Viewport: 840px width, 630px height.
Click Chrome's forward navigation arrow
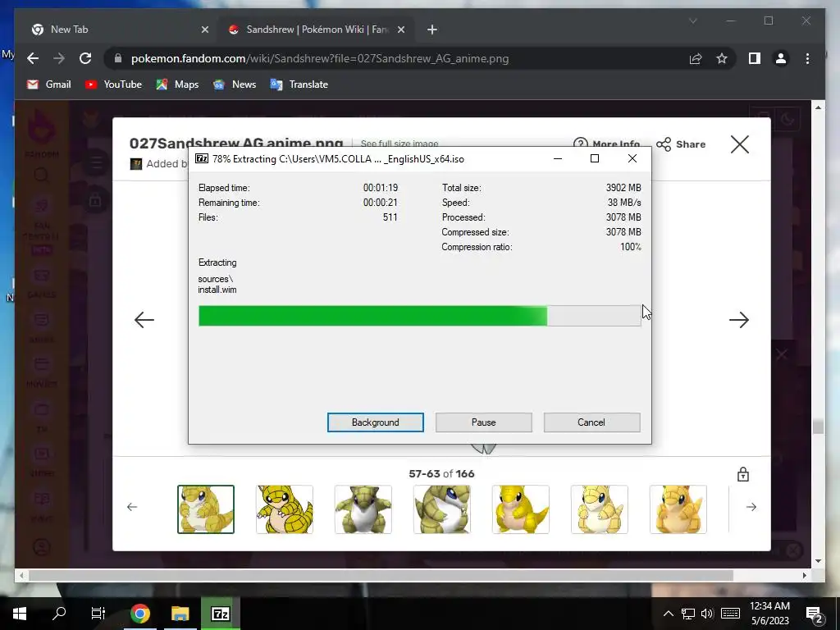(59, 58)
